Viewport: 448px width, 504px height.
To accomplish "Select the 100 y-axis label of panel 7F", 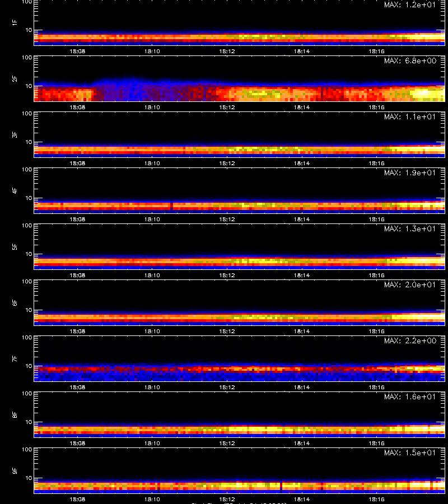I will pyautogui.click(x=27, y=338).
